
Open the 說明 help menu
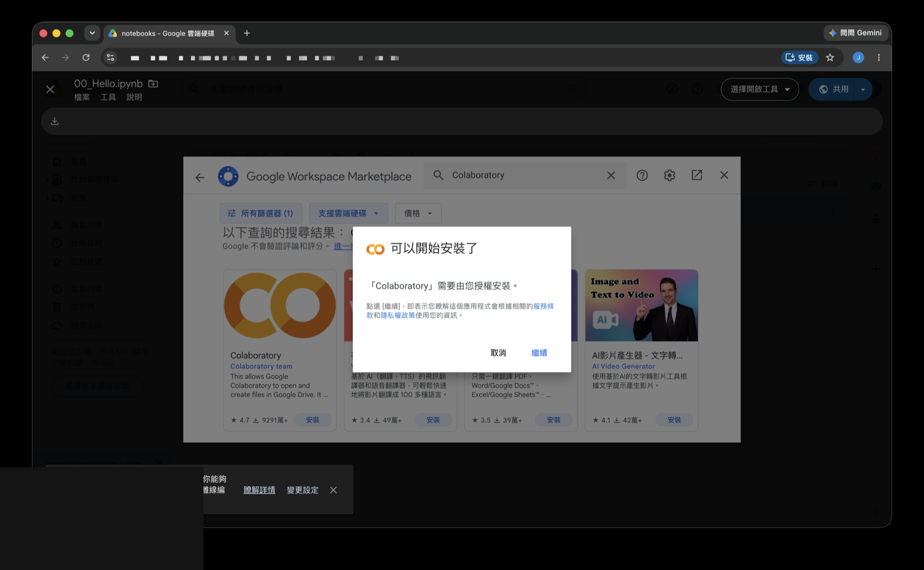coord(134,97)
